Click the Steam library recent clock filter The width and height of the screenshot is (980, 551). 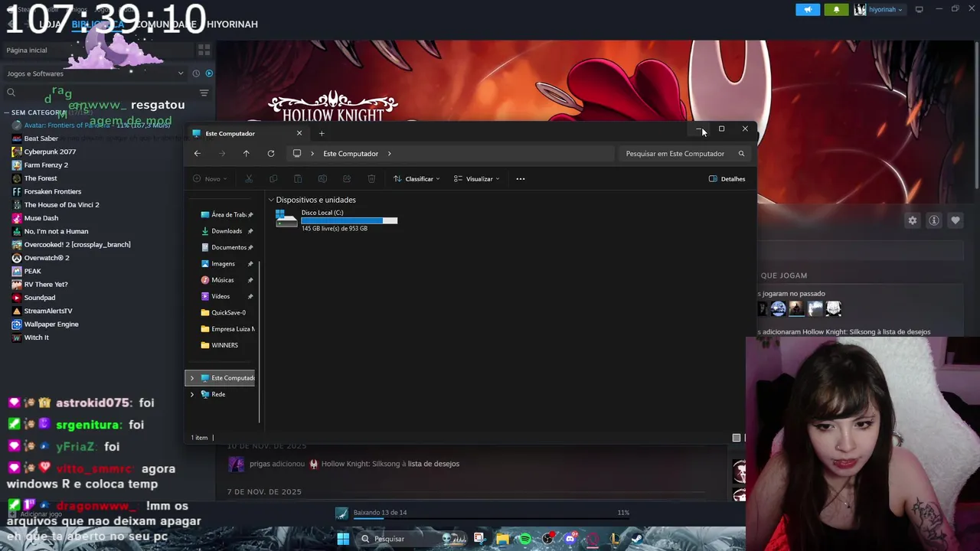click(196, 73)
